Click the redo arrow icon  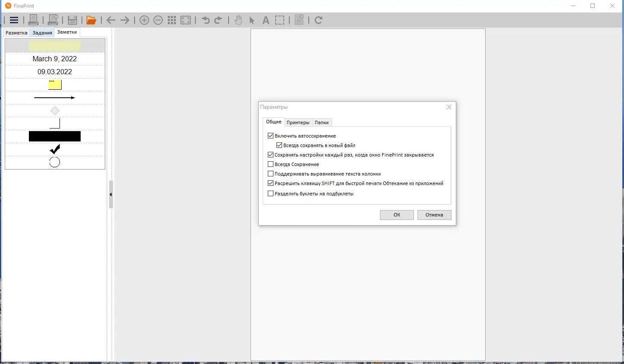pos(219,20)
